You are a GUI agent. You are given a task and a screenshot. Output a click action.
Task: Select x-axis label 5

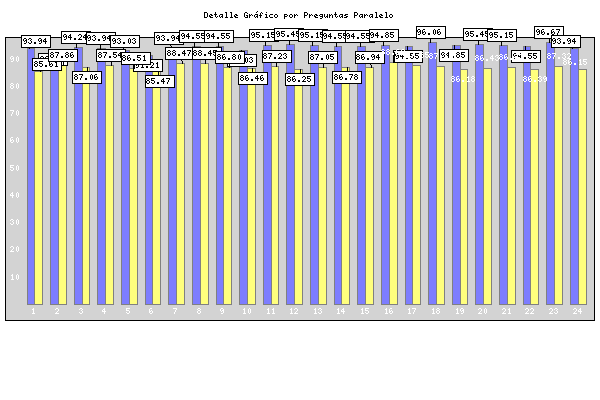[128, 311]
